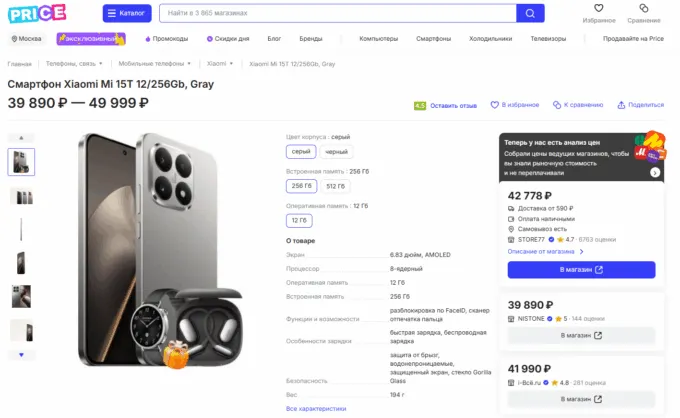
Task: Open the Избранное heart icon in header
Action: 599,10
